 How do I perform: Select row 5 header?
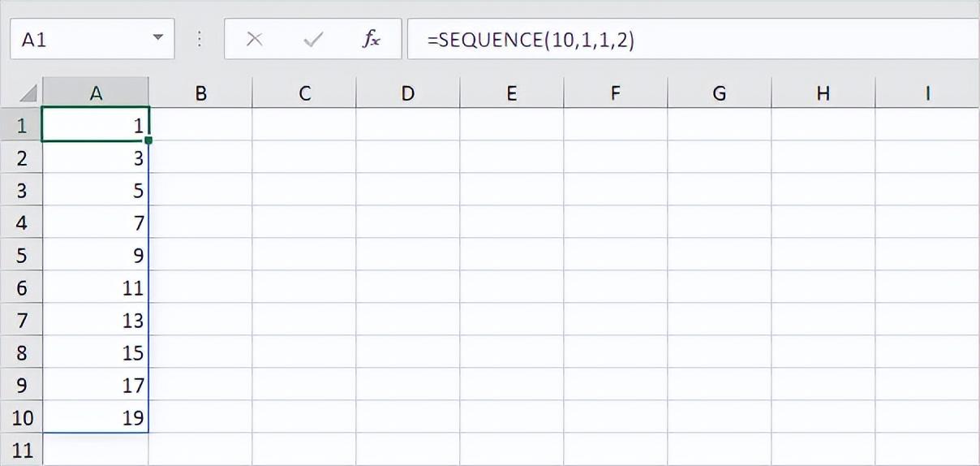[x=21, y=255]
